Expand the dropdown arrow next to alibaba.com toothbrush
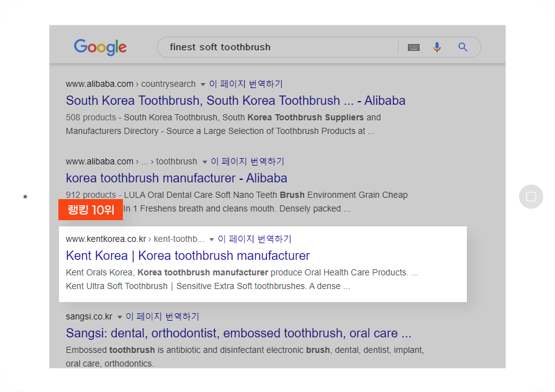 click(205, 162)
